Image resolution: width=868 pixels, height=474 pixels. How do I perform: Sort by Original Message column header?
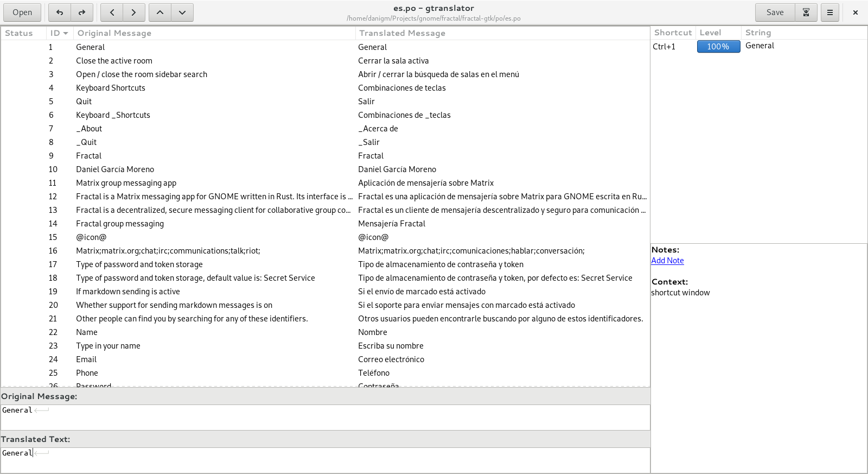tap(214, 33)
